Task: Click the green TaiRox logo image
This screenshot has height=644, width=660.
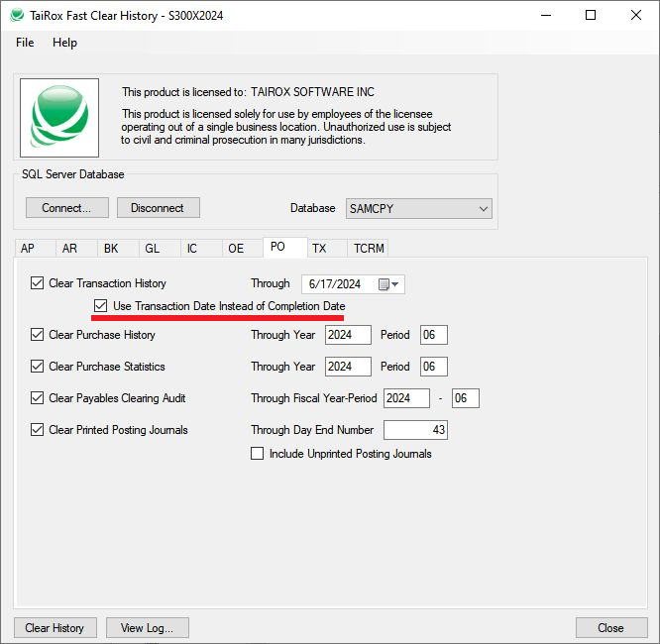Action: [x=59, y=118]
